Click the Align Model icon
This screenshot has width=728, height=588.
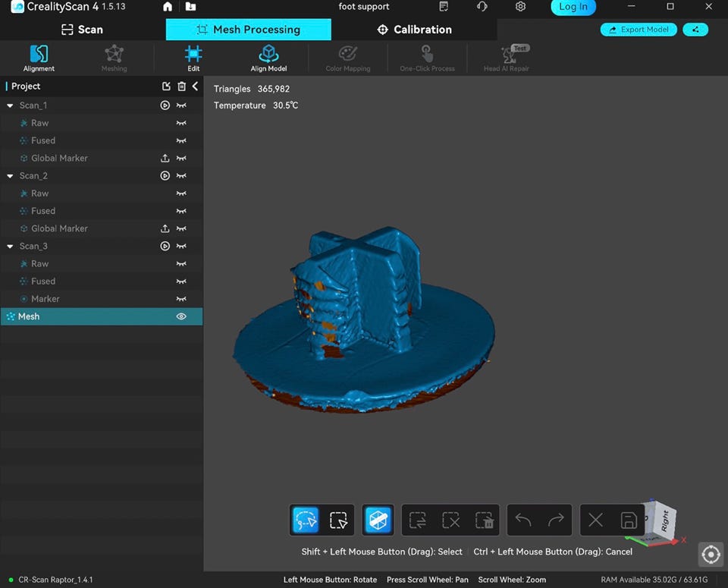click(268, 57)
